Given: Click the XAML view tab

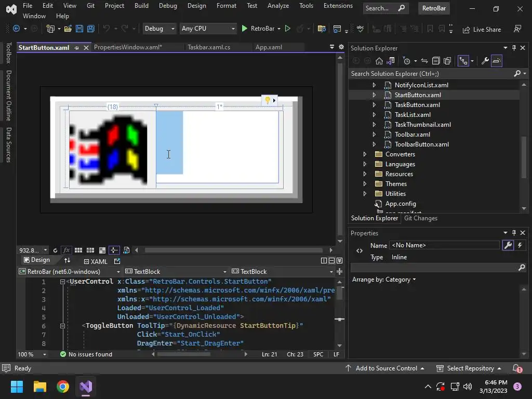Looking at the screenshot, I should coord(96,262).
